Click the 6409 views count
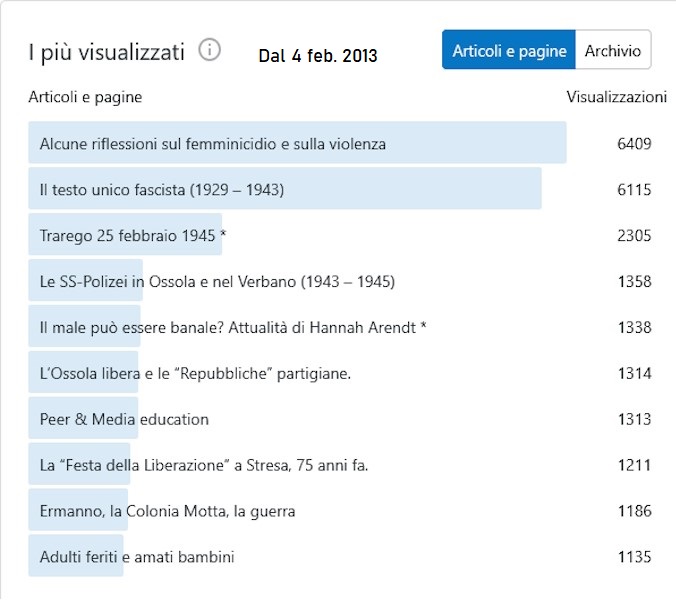 tap(634, 144)
